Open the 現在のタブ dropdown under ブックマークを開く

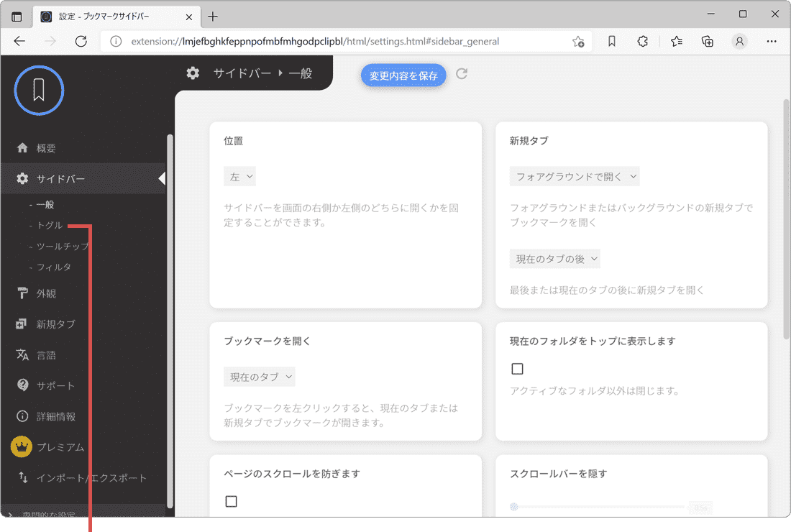pos(260,377)
